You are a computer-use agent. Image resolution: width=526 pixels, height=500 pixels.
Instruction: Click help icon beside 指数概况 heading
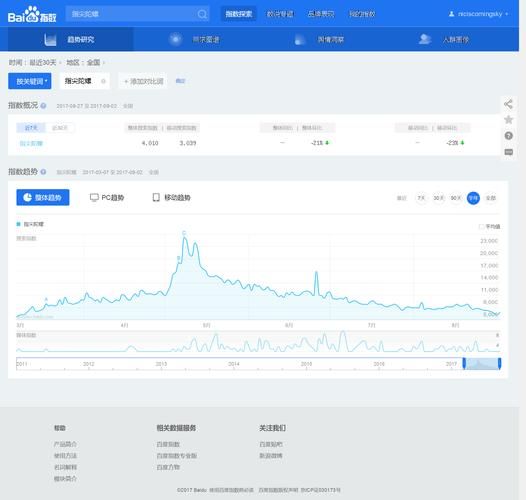pyautogui.click(x=43, y=106)
